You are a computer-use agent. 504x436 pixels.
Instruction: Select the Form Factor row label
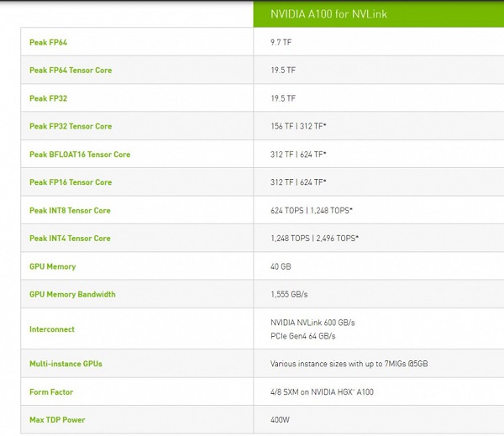click(x=51, y=392)
